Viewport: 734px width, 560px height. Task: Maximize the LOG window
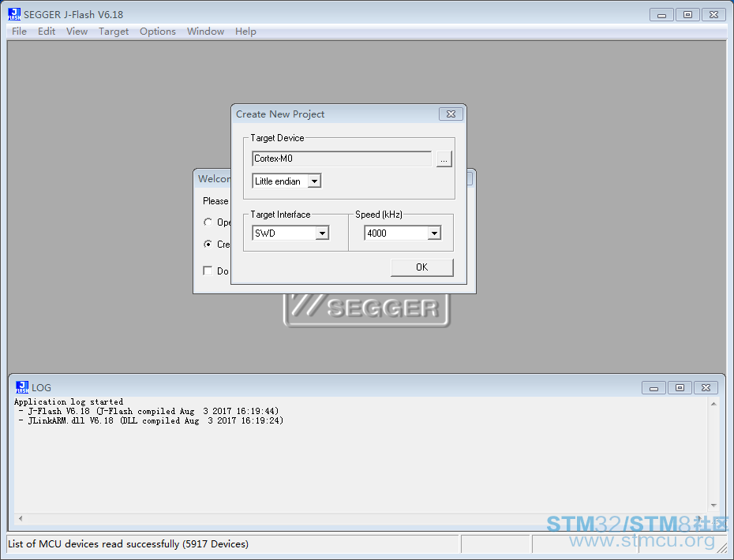680,388
